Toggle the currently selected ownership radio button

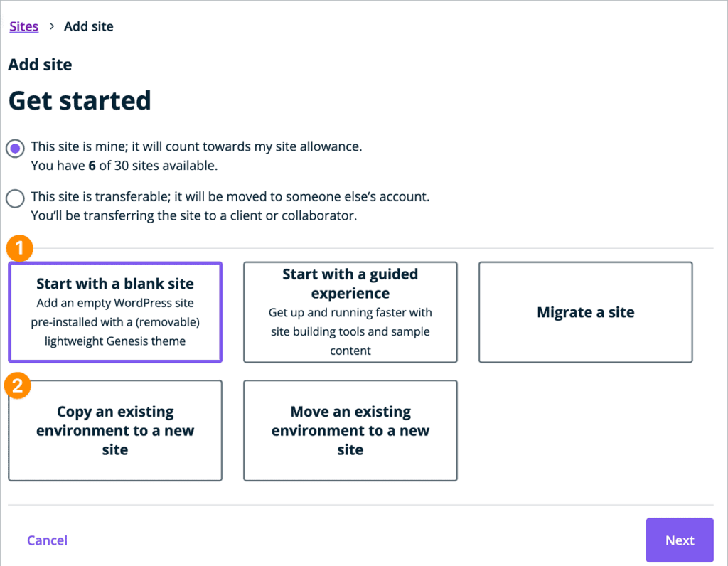[x=15, y=149]
